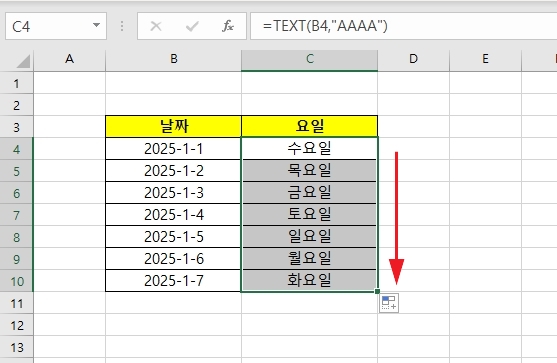Select row 13 header
Viewport: 557px width, 363px height.
coord(17,347)
